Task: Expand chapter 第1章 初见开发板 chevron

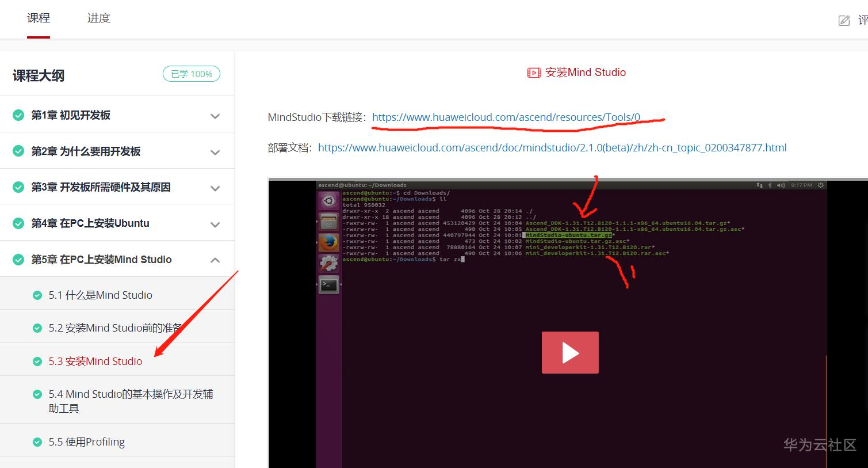Action: (x=215, y=116)
